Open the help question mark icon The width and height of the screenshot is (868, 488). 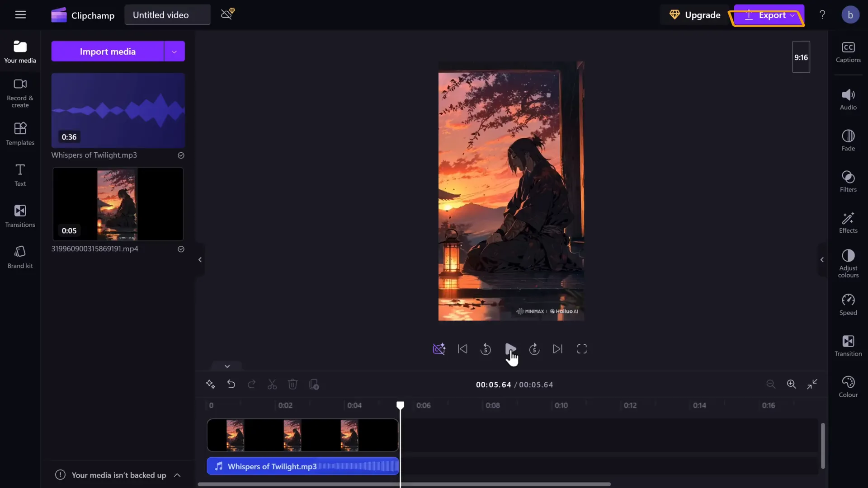coord(822,15)
